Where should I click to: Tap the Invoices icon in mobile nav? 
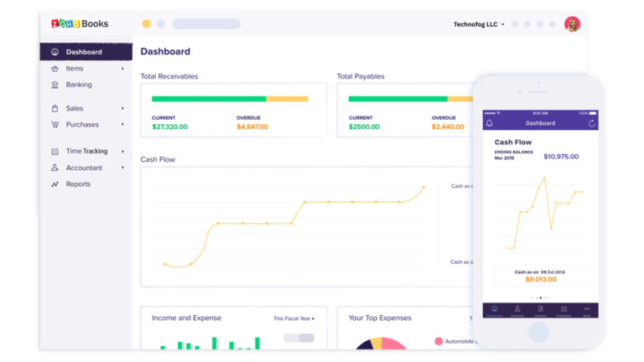[540, 310]
